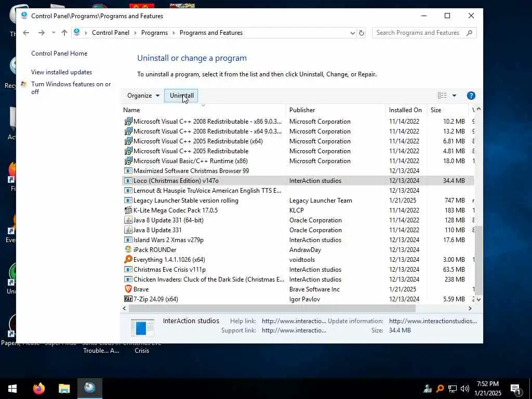Select the Brave program icon
532x399 pixels.
(x=128, y=289)
